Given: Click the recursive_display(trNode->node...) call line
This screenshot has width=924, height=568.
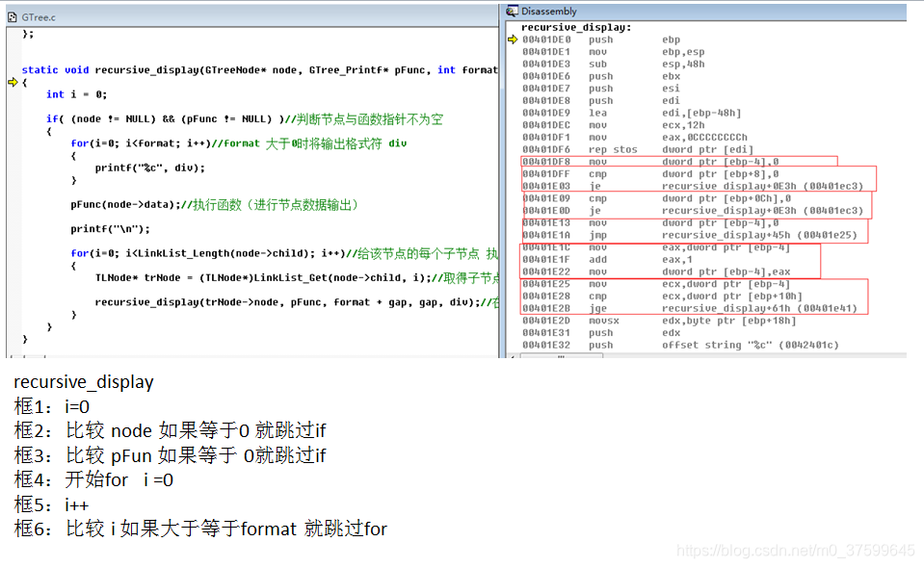Looking at the screenshot, I should (x=297, y=302).
